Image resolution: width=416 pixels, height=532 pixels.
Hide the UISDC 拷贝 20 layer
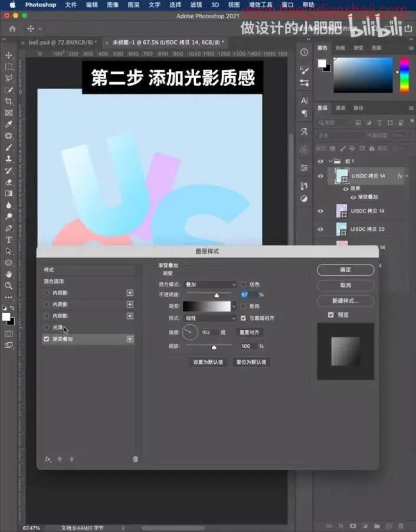point(320,229)
